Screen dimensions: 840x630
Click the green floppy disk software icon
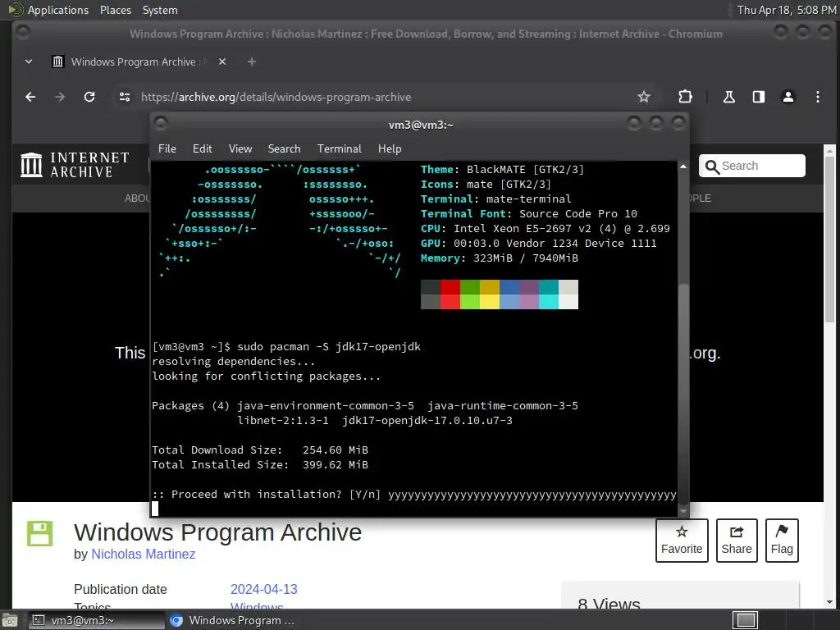[39, 533]
